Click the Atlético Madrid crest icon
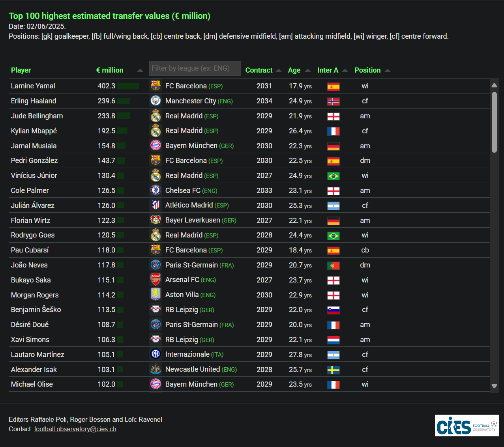504x447 pixels. click(156, 205)
